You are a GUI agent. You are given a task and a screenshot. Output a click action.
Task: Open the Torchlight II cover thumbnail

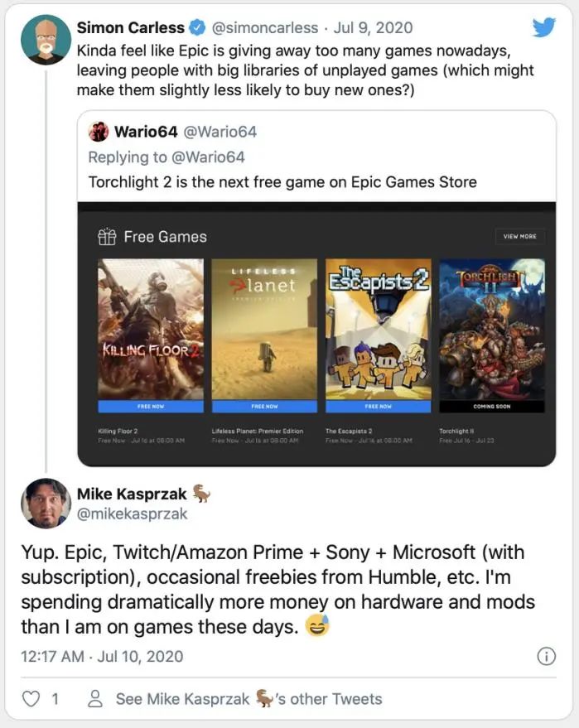click(492, 329)
